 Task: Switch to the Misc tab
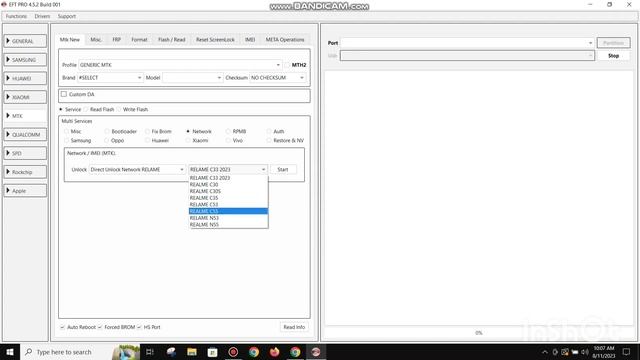tap(96, 40)
